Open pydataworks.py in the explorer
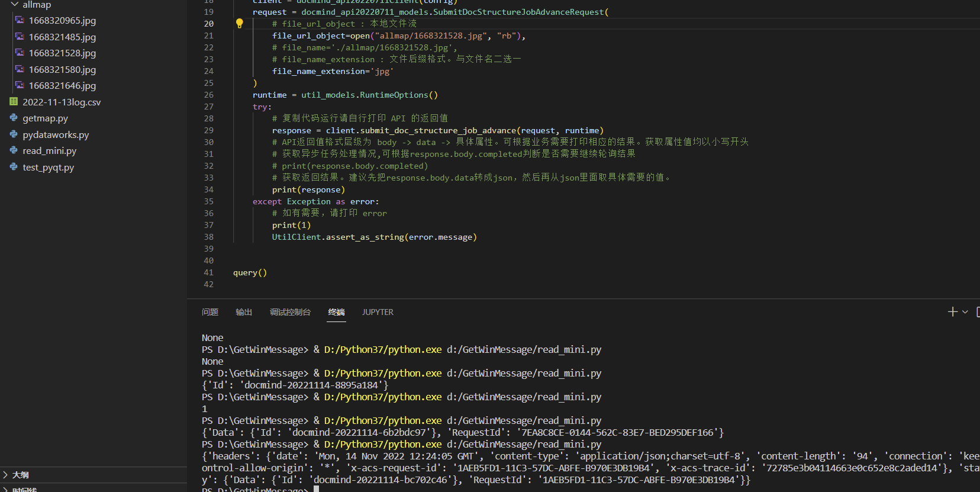The width and height of the screenshot is (980, 492). click(56, 135)
